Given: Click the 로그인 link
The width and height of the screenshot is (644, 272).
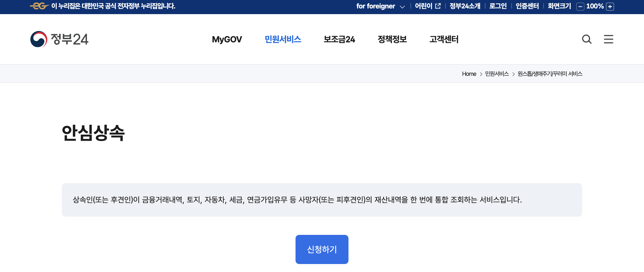Looking at the screenshot, I should point(498,6).
